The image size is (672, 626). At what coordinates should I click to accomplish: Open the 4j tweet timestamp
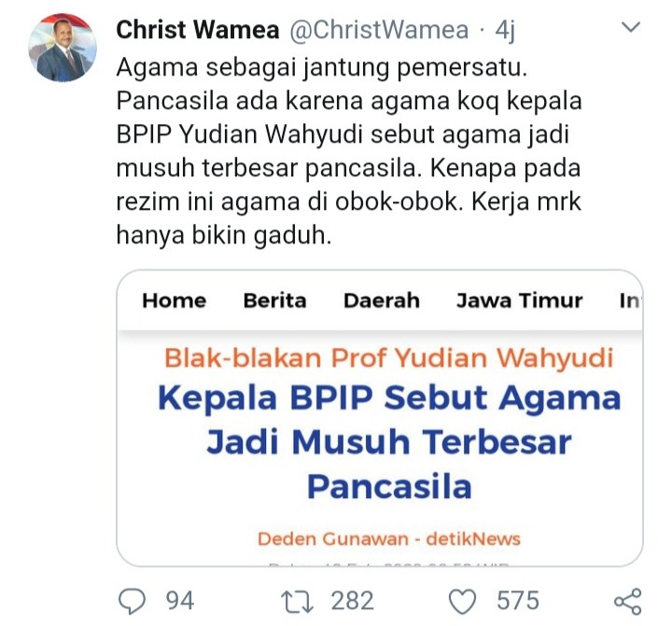tap(504, 31)
